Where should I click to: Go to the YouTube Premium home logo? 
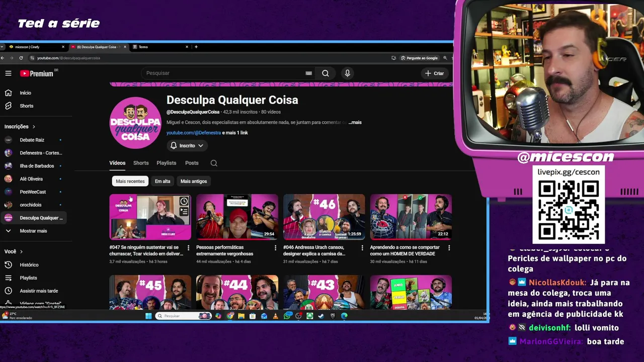pos(36,73)
